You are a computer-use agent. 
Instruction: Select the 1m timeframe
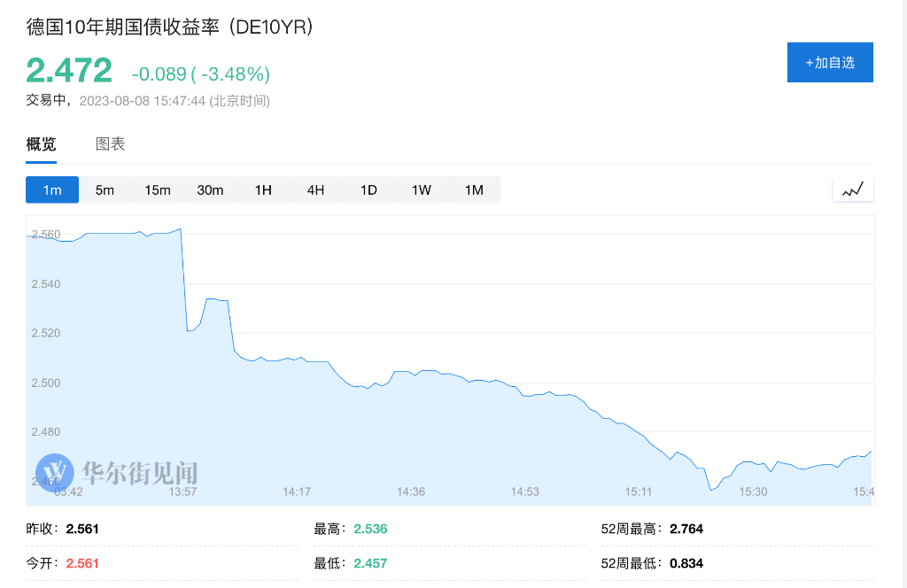(52, 190)
